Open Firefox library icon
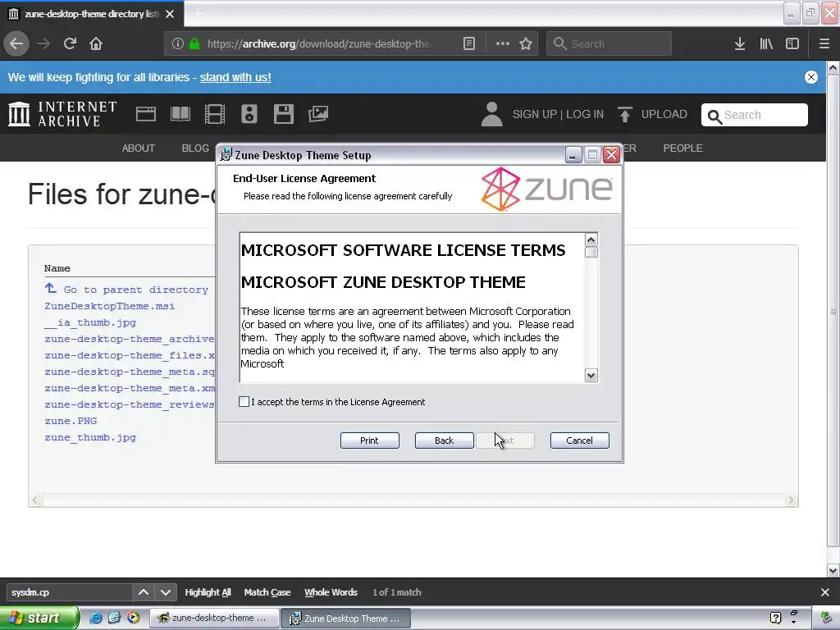 (x=766, y=43)
